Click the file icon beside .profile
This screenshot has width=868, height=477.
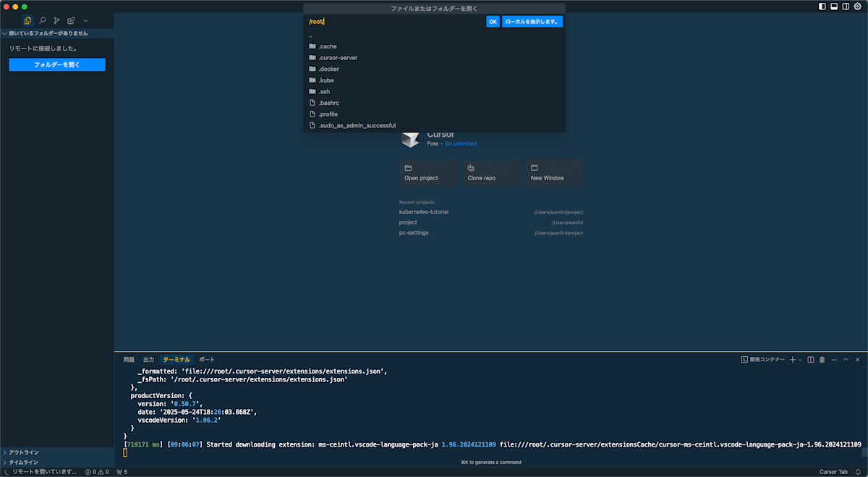point(312,114)
